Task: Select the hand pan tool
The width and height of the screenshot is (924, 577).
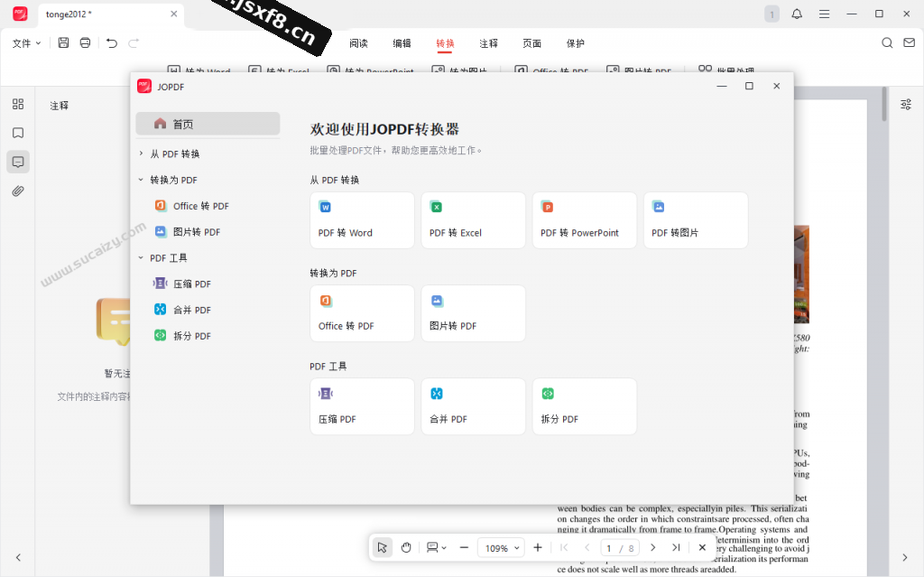Action: pos(406,547)
